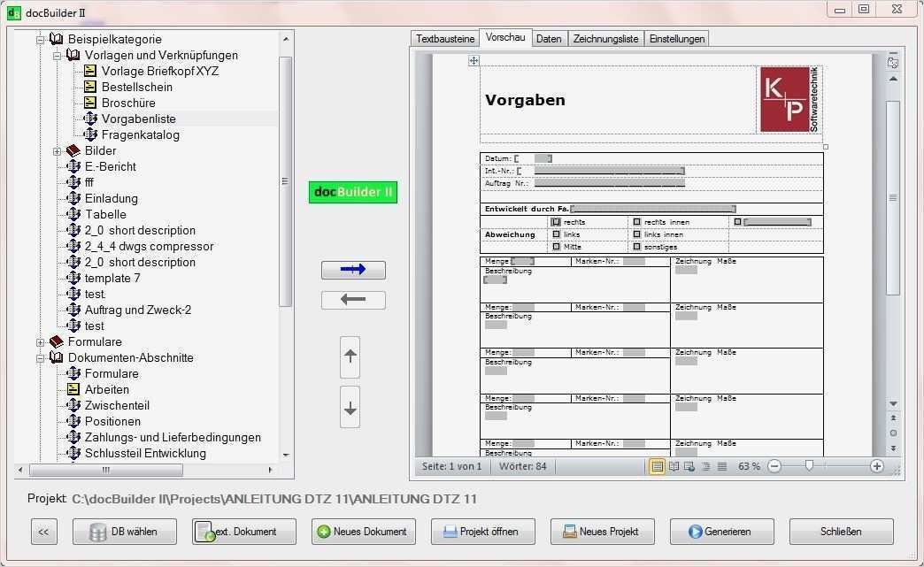The height and width of the screenshot is (567, 924).
Task: Check the 'sonstiges' checkbox
Action: point(636,247)
